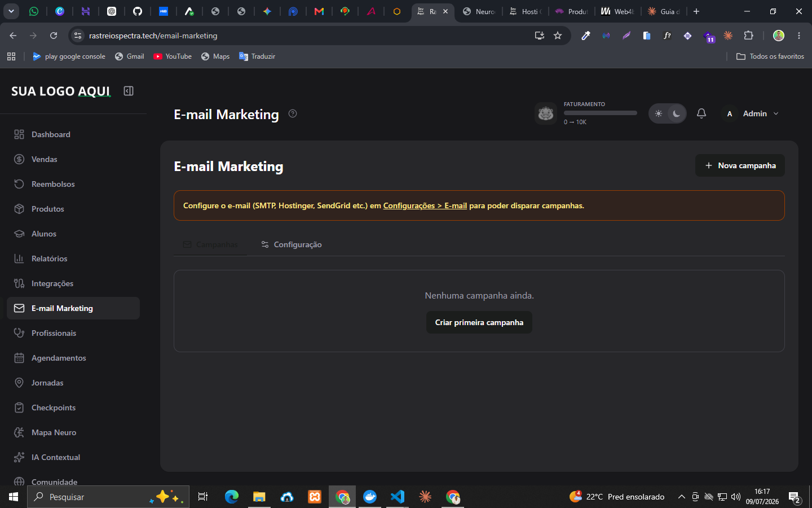Switch to the WhatsApp browser tab
812x508 pixels.
point(34,11)
